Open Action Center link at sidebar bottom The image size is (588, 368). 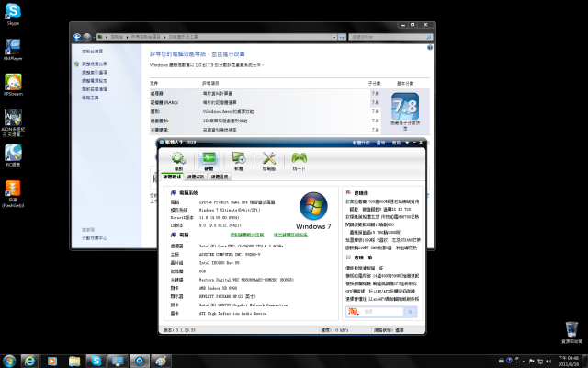pos(95,238)
